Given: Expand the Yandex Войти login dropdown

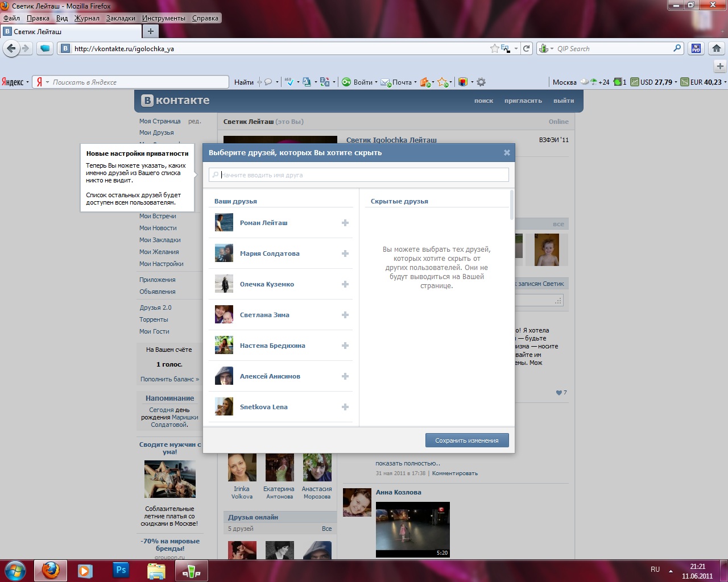Looking at the screenshot, I should [x=375, y=82].
